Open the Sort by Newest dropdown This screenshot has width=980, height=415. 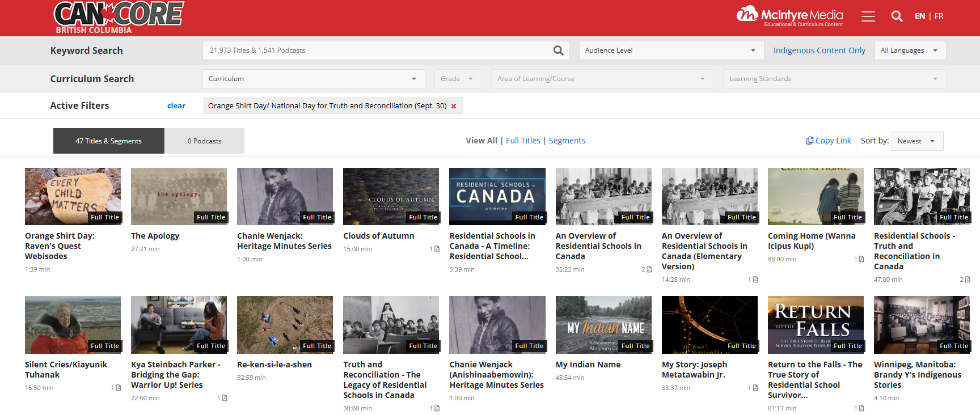(916, 141)
